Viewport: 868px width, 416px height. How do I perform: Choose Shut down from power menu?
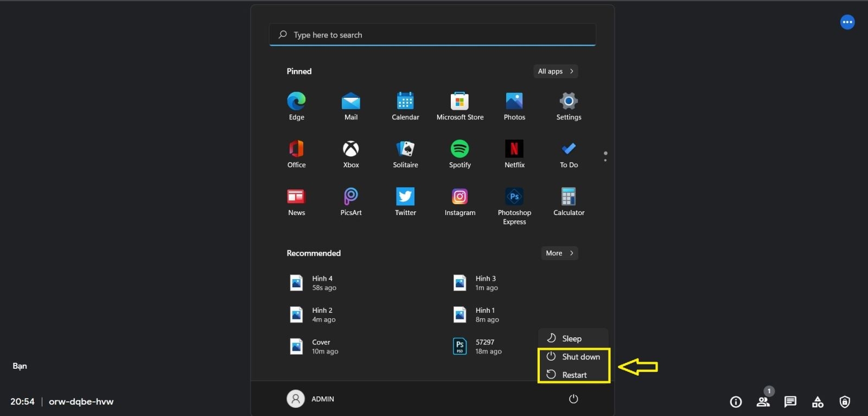pyautogui.click(x=573, y=357)
